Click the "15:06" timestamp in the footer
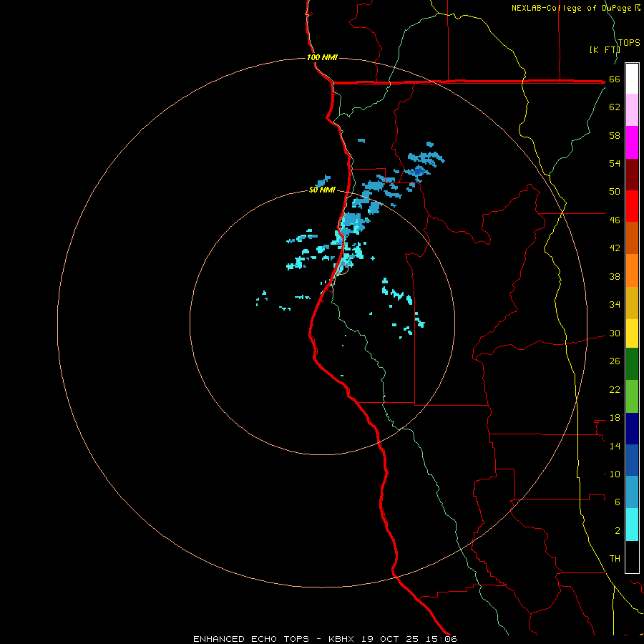 click(441, 639)
